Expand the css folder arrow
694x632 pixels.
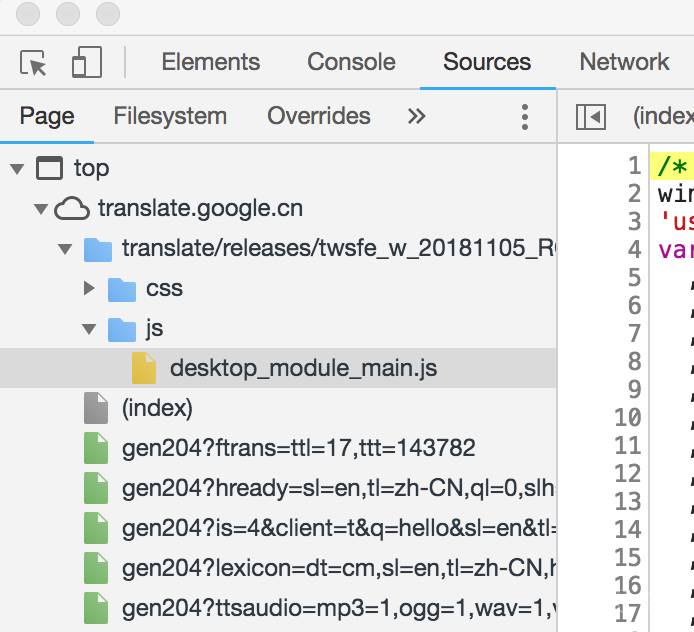[89, 289]
